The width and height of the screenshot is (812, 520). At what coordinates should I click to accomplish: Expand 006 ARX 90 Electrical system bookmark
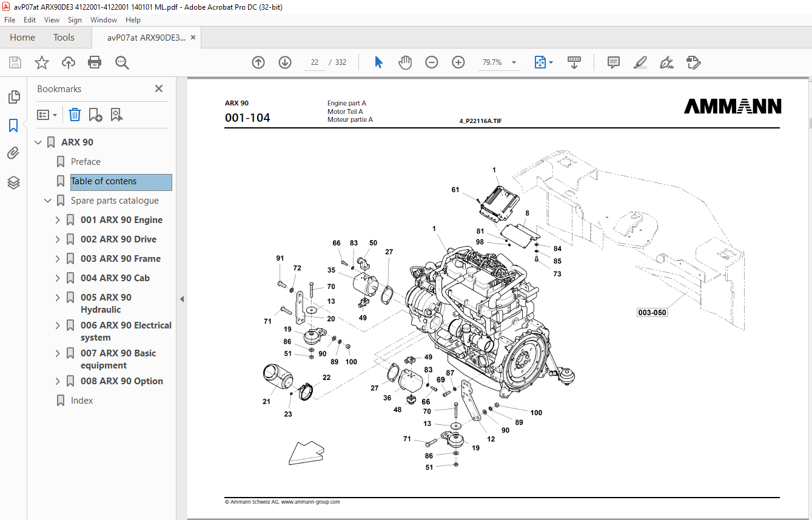tap(58, 325)
